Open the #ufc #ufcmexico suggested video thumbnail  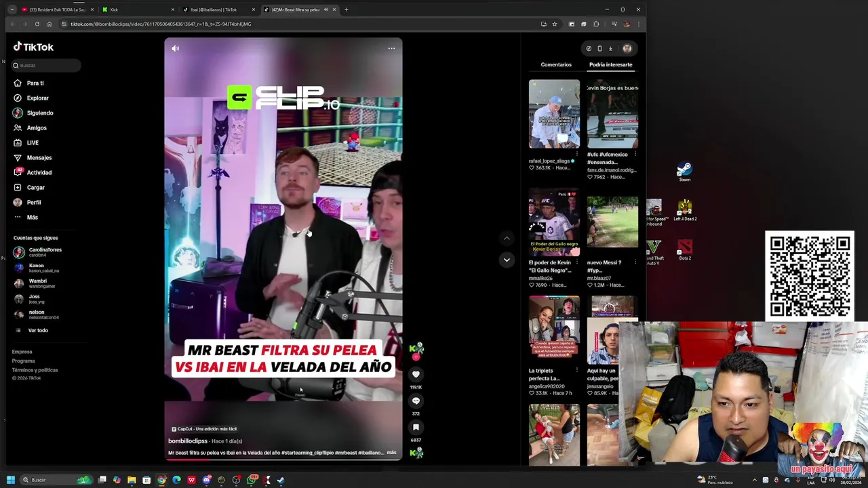[x=612, y=114]
